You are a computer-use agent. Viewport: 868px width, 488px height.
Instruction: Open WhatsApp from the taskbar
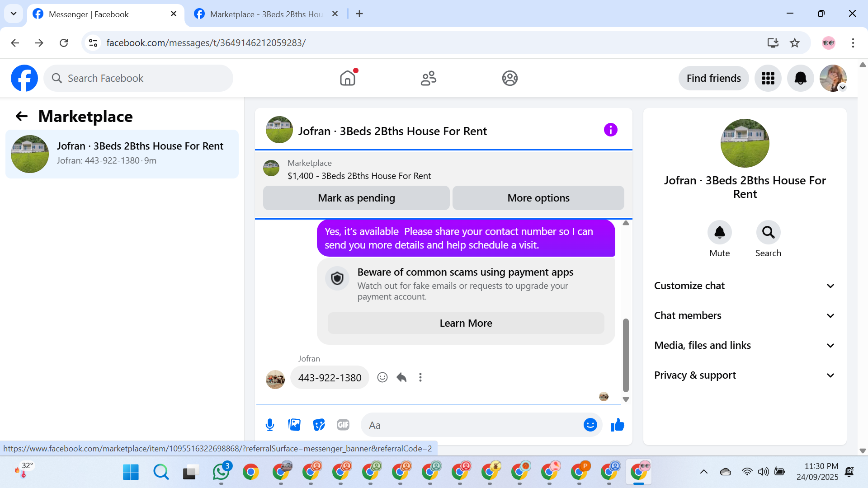pos(221,472)
